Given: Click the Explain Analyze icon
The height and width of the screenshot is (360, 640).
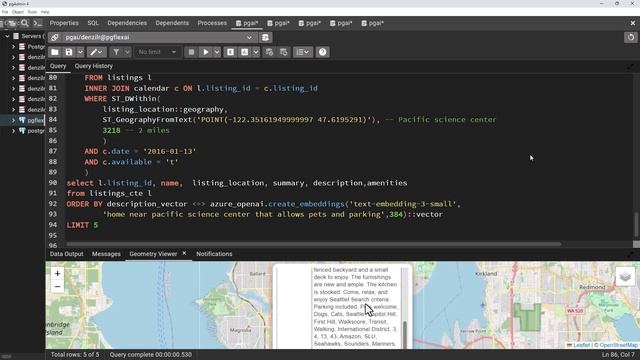Looking at the screenshot, I should (244, 52).
